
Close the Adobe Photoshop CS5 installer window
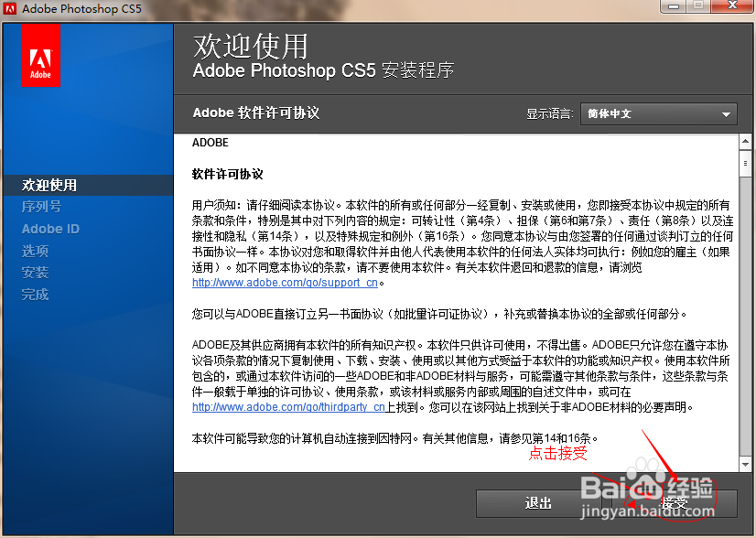click(732, 5)
